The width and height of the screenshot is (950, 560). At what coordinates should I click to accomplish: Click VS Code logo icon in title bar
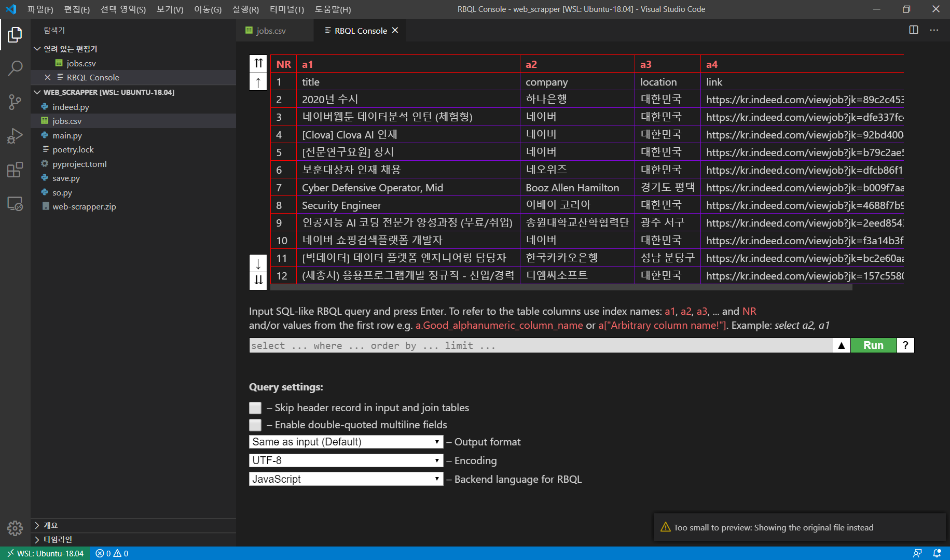click(x=11, y=9)
